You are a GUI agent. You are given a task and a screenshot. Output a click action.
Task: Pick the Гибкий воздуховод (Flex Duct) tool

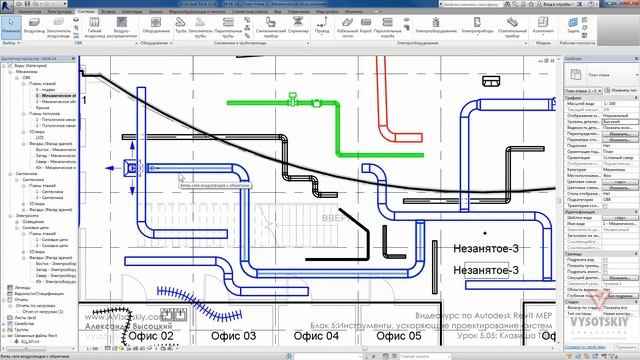[x=94, y=27]
